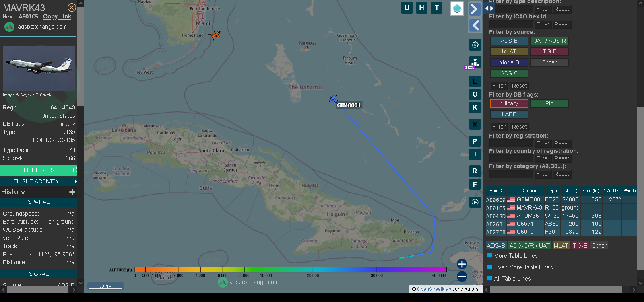Zoom out with the minus button
Screen dimensions: 644x302
click(462, 276)
